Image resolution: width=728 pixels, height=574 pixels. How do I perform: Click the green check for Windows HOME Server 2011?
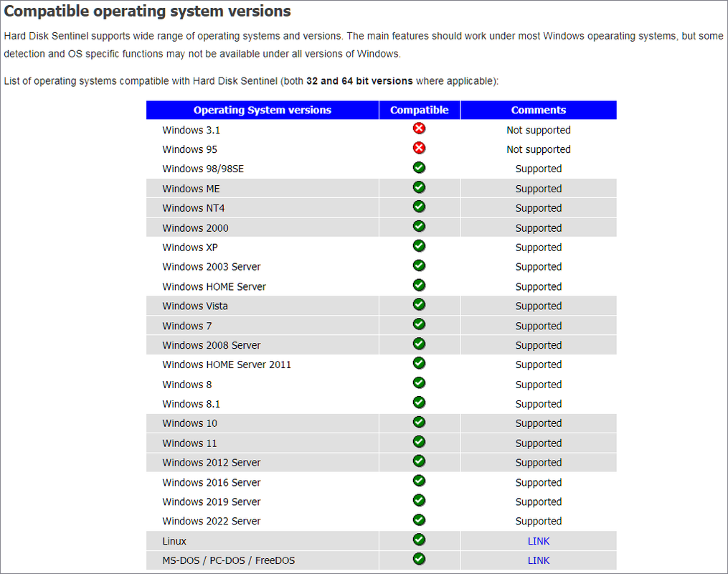(x=420, y=363)
